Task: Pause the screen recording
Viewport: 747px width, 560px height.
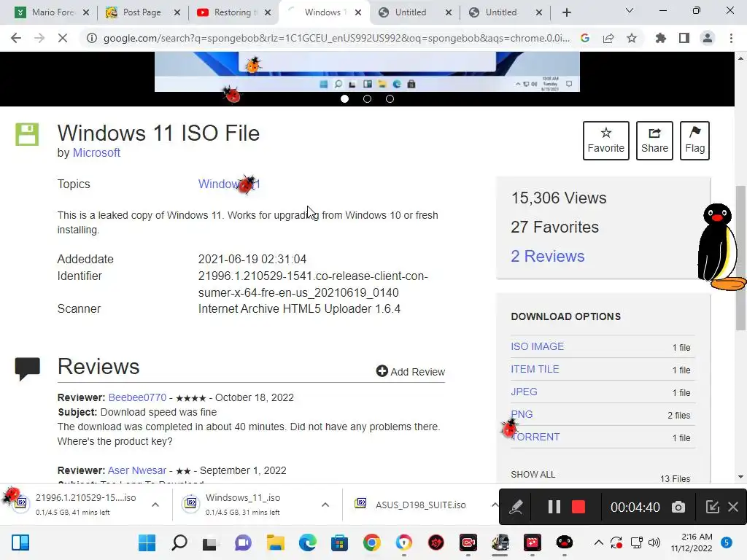Action: (554, 507)
